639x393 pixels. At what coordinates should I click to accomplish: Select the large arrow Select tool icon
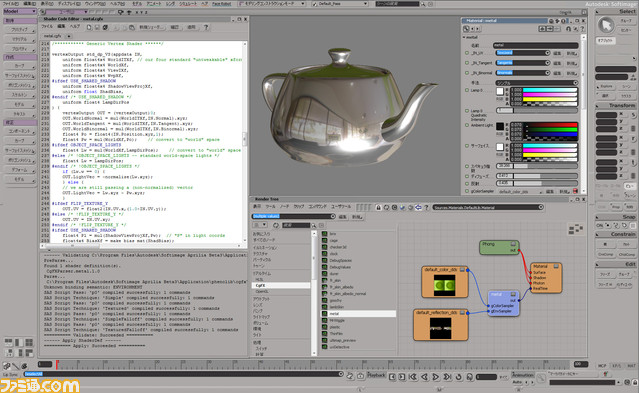606,25
